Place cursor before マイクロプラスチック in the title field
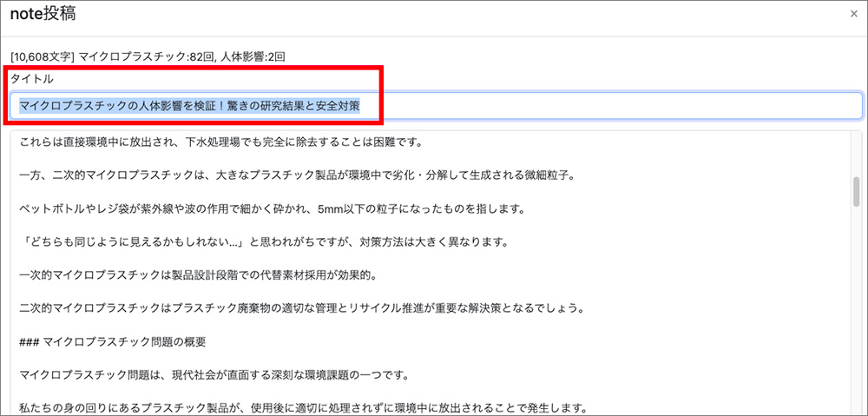 19,106
